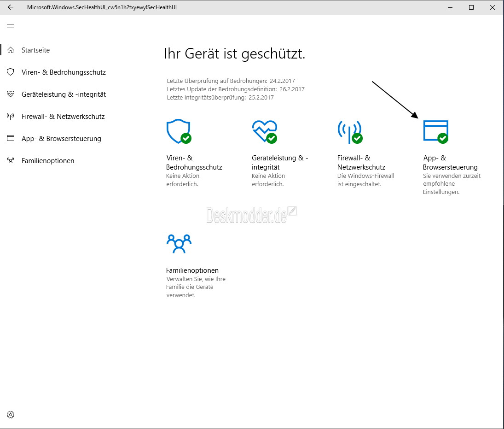Select Startseite in the navigation pane
The image size is (504, 429).
click(36, 50)
